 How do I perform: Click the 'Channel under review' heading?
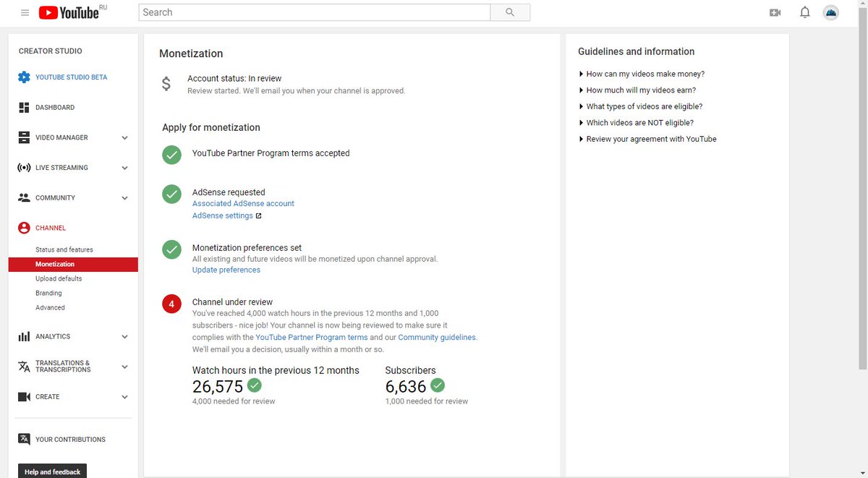click(x=232, y=302)
